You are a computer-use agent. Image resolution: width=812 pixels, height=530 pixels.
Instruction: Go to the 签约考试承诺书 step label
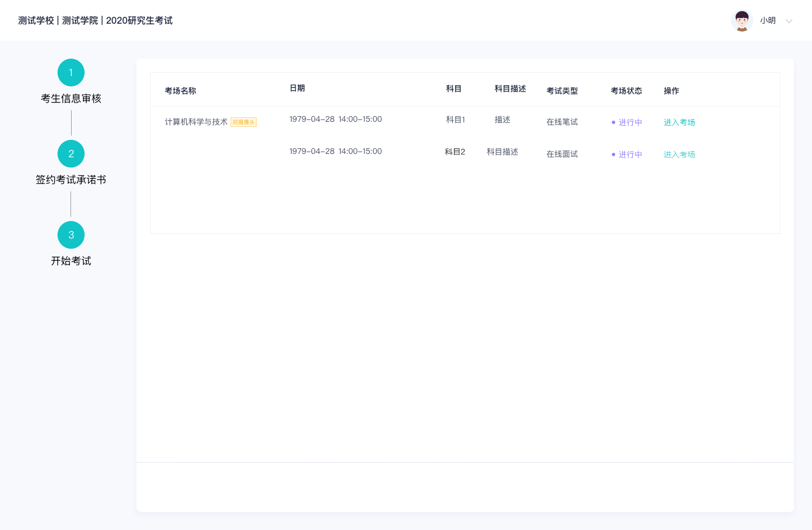click(71, 180)
